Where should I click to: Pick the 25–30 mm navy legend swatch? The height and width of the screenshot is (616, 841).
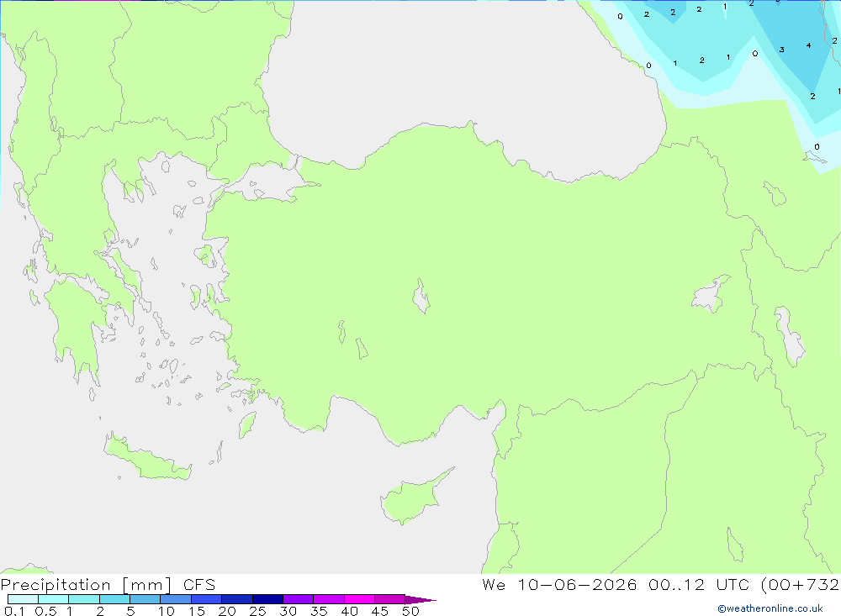pos(267,599)
